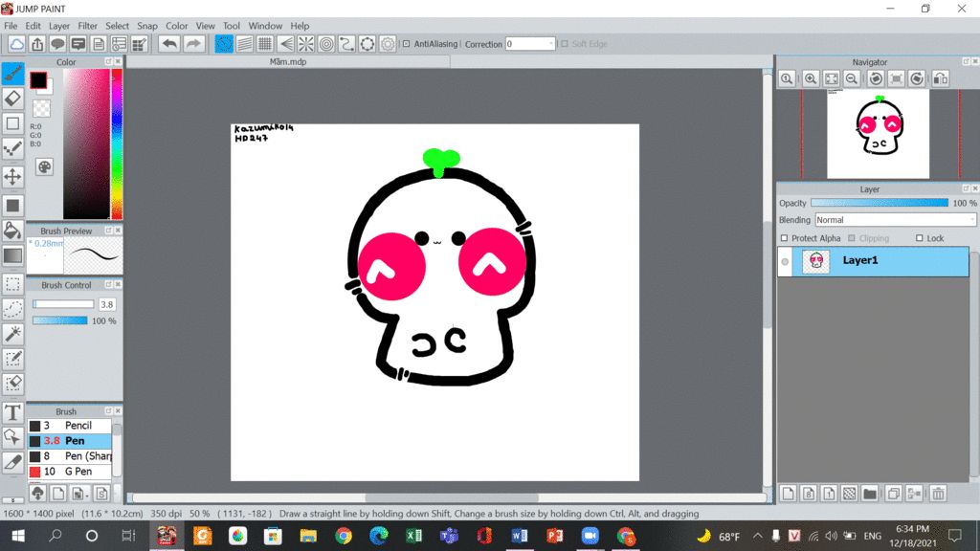Delete layer with trash icon
This screenshot has height=551, width=980.
click(938, 494)
